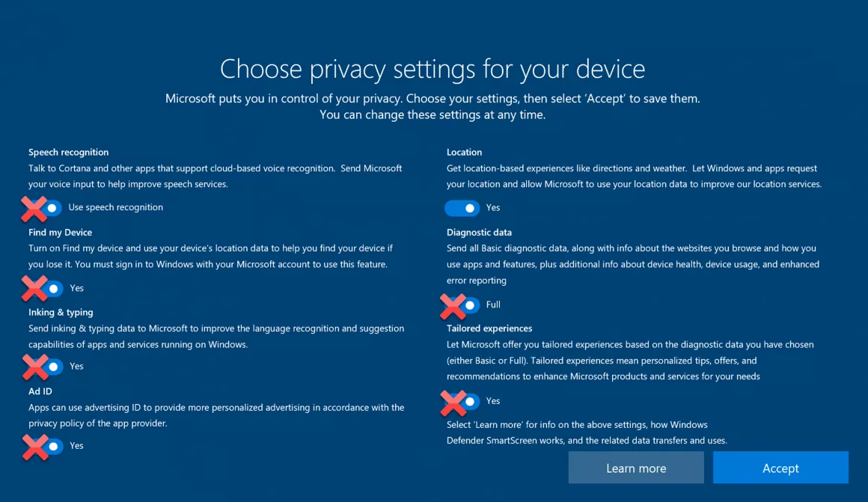Click the 'Full' label under Diagnostic data

493,304
